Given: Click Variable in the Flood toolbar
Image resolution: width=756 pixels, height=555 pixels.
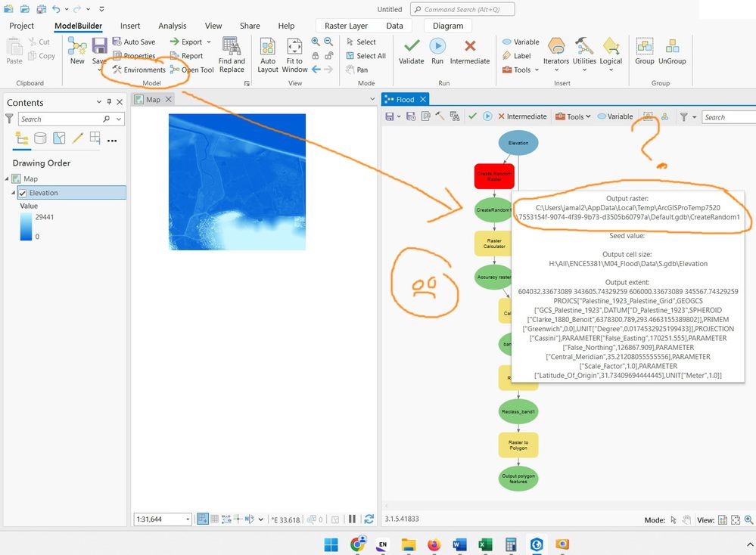Looking at the screenshot, I should [615, 116].
